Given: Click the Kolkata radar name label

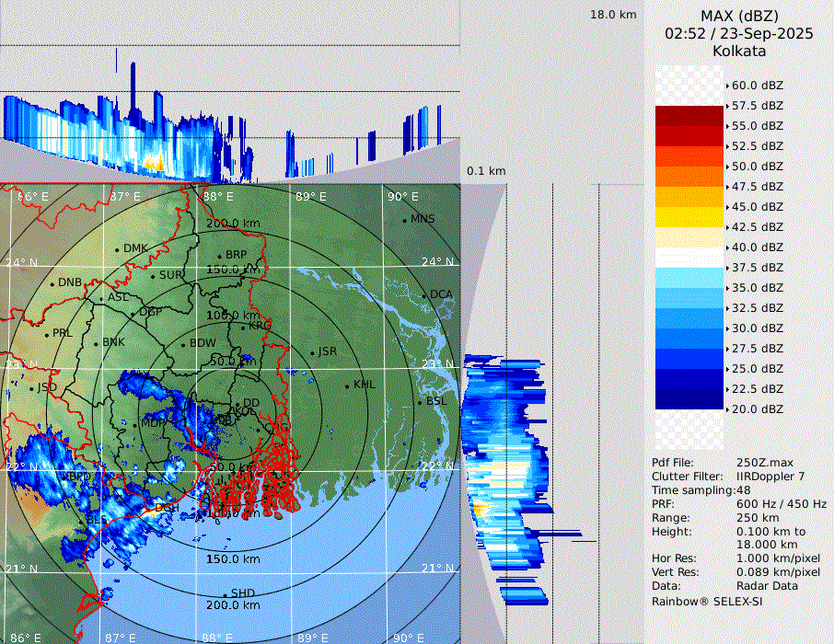Looking at the screenshot, I should pyautogui.click(x=739, y=52).
